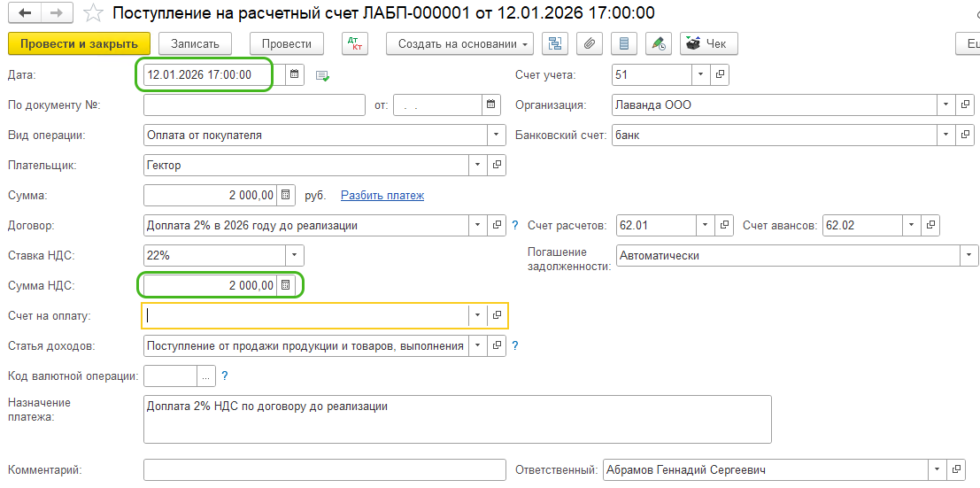Open calculator for Сумма field
Image resolution: width=980 pixels, height=488 pixels.
(x=285, y=195)
